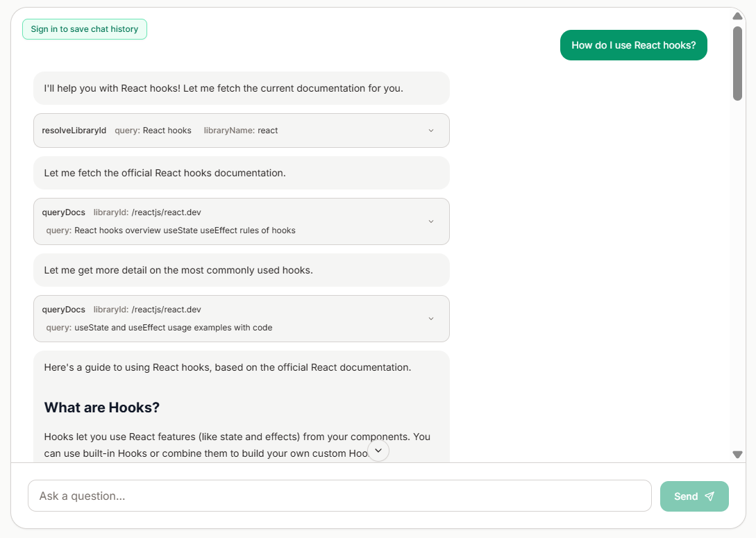Click Sign in to save chat history
This screenshot has height=538, width=756.
[85, 29]
